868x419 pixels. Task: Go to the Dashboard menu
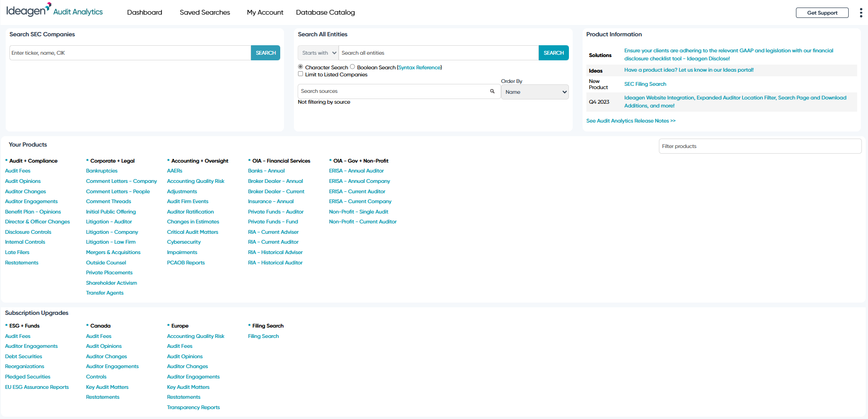pos(145,12)
